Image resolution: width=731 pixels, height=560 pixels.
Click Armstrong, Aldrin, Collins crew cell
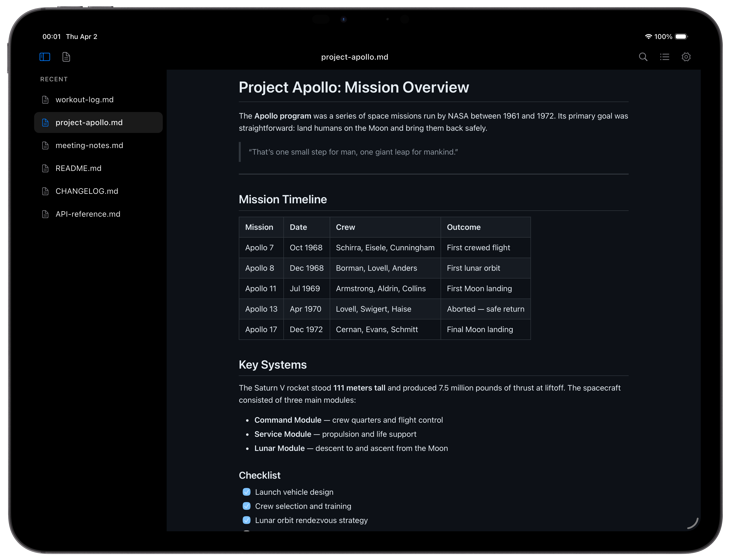[x=385, y=289]
